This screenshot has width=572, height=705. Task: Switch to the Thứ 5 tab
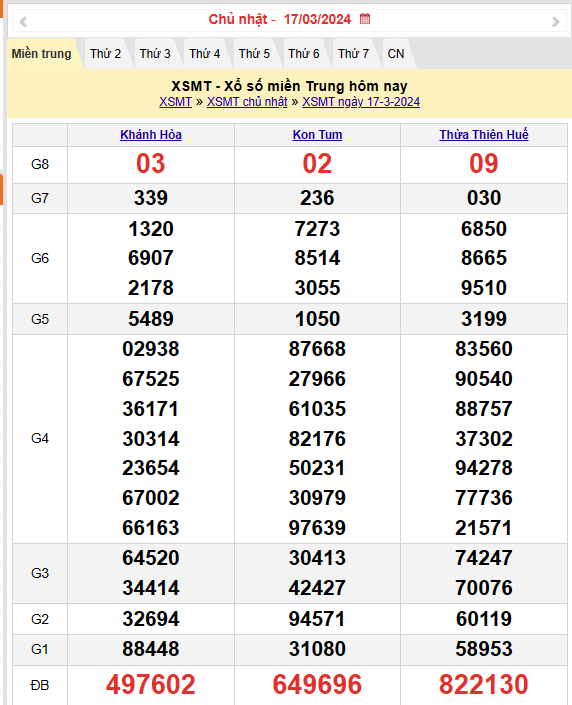pyautogui.click(x=254, y=54)
